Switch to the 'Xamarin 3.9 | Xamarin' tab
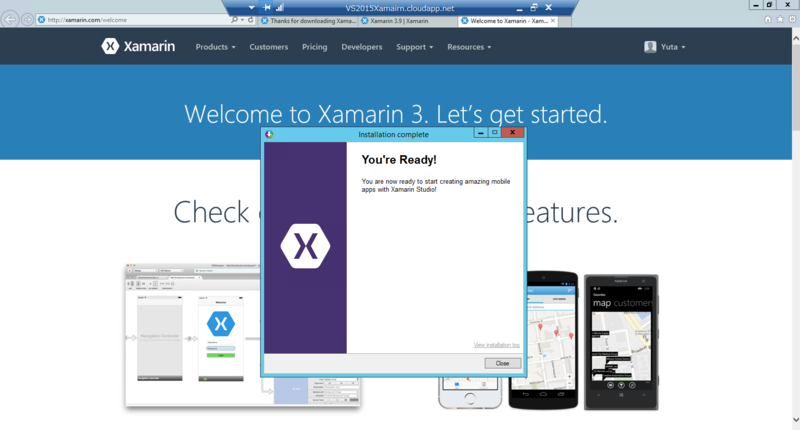 pyautogui.click(x=407, y=21)
